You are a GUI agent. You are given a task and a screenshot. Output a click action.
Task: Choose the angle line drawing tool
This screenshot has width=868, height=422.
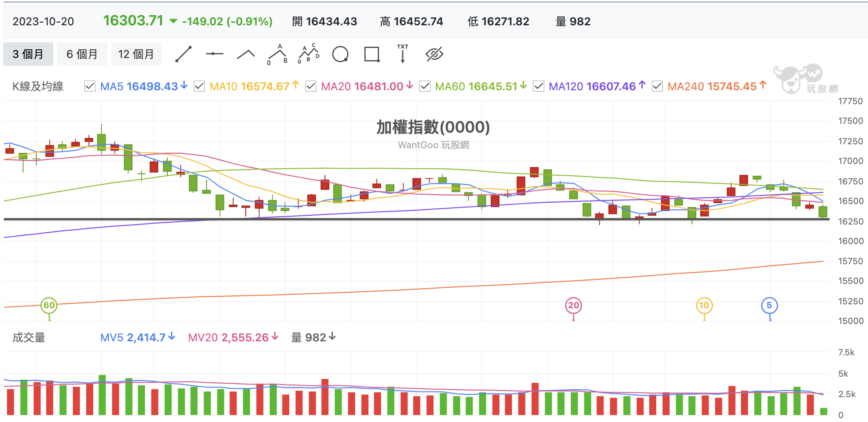click(x=246, y=54)
